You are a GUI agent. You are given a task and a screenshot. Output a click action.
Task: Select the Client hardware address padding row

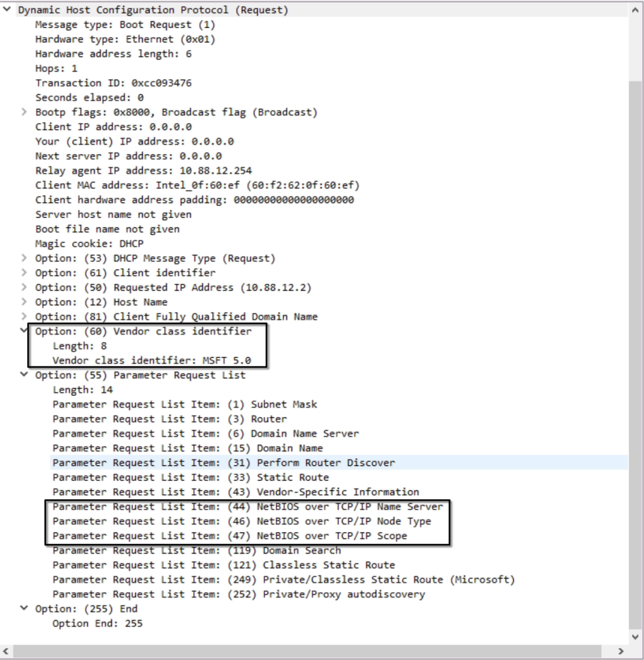[x=195, y=200]
